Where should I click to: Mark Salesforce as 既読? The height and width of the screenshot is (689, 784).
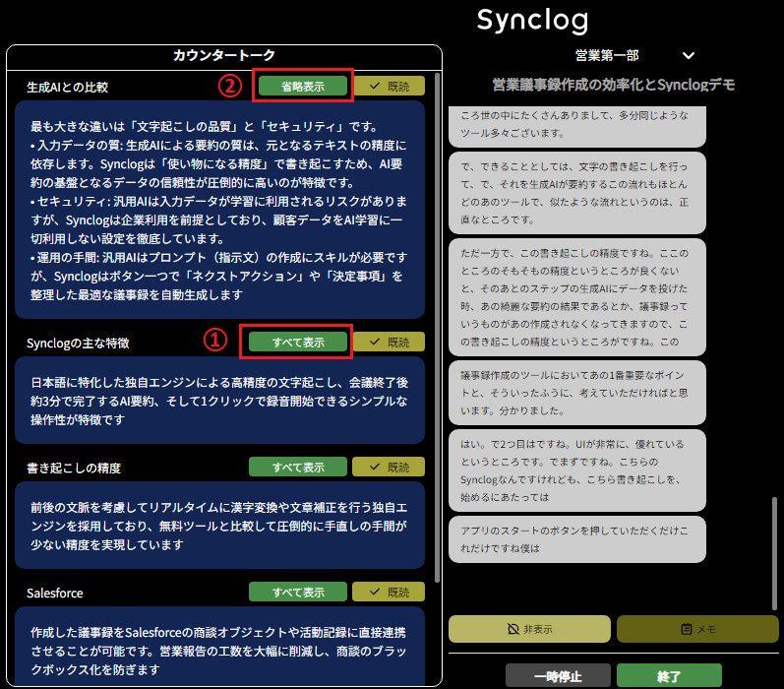(389, 592)
